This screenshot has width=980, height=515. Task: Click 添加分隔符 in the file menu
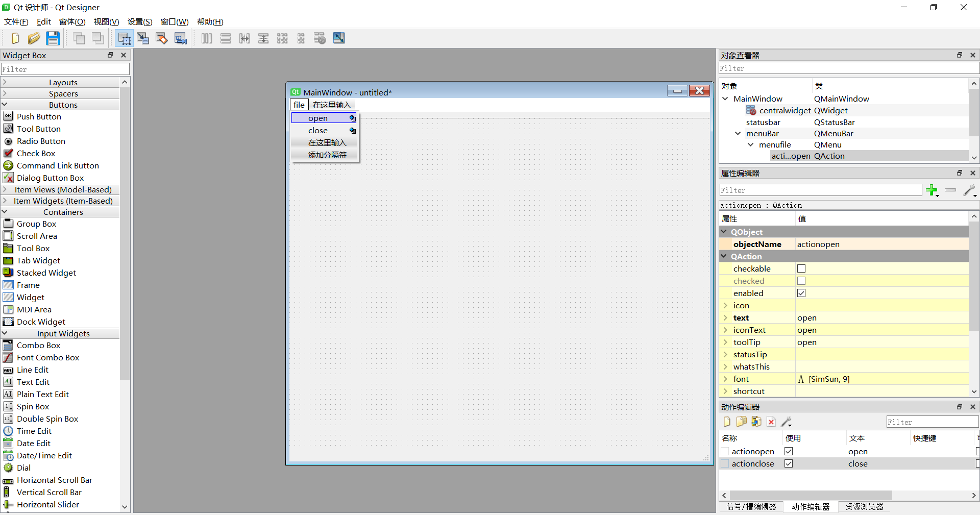tap(327, 155)
